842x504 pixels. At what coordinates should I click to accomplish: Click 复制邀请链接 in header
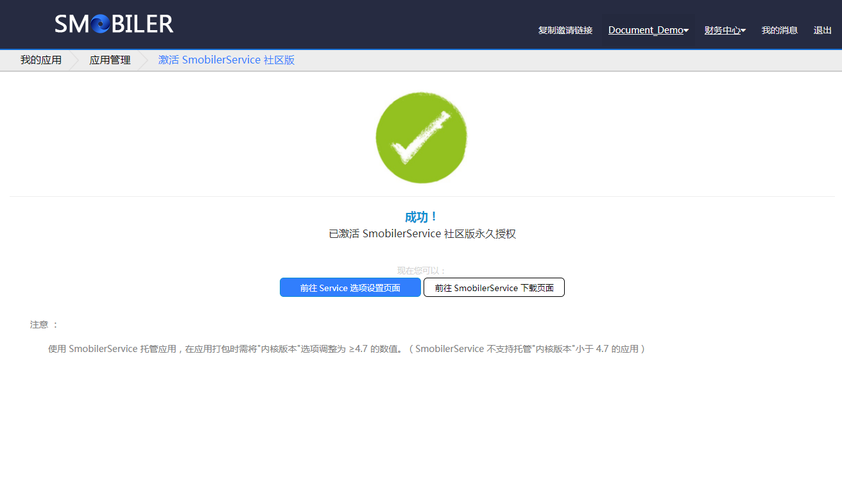[x=565, y=30]
